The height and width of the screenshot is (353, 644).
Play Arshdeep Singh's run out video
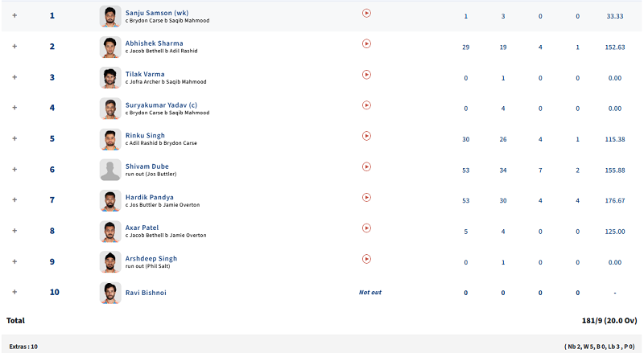click(x=366, y=259)
